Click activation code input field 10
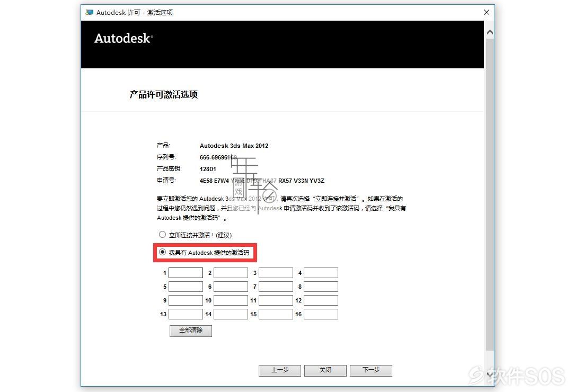Image resolution: width=573 pixels, height=392 pixels. click(231, 300)
